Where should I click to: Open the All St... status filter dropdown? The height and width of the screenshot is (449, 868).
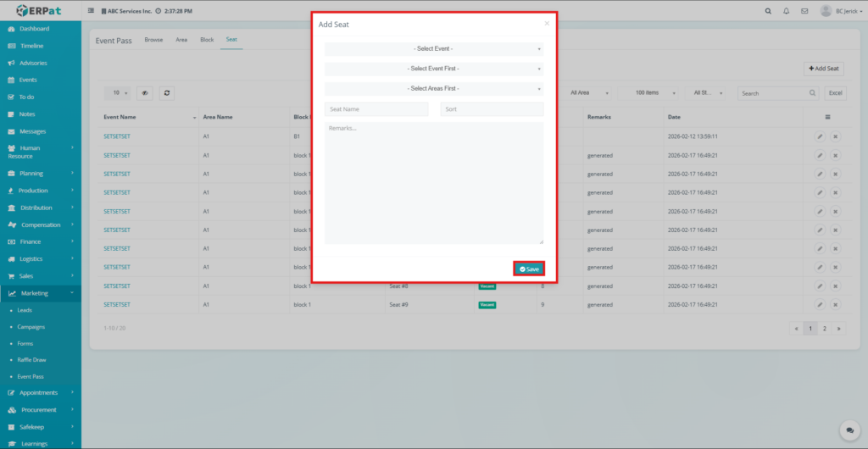704,93
